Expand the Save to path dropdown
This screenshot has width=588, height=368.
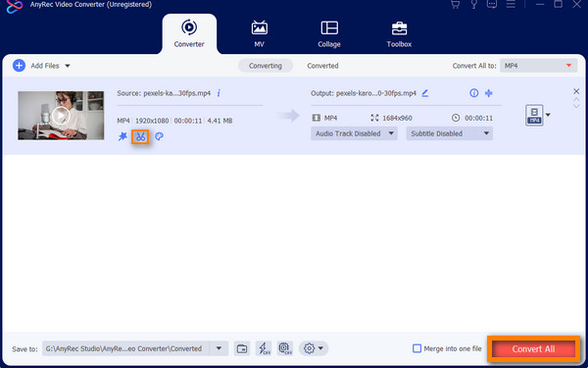tap(219, 348)
